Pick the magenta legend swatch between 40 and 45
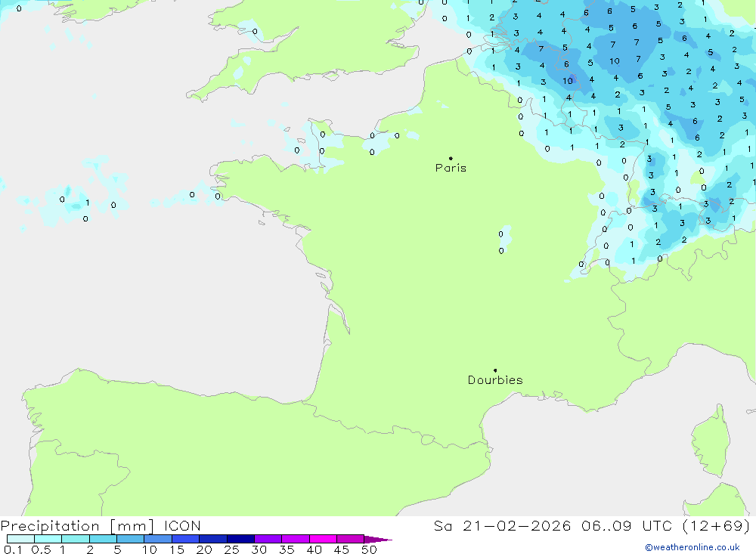 [323, 539]
